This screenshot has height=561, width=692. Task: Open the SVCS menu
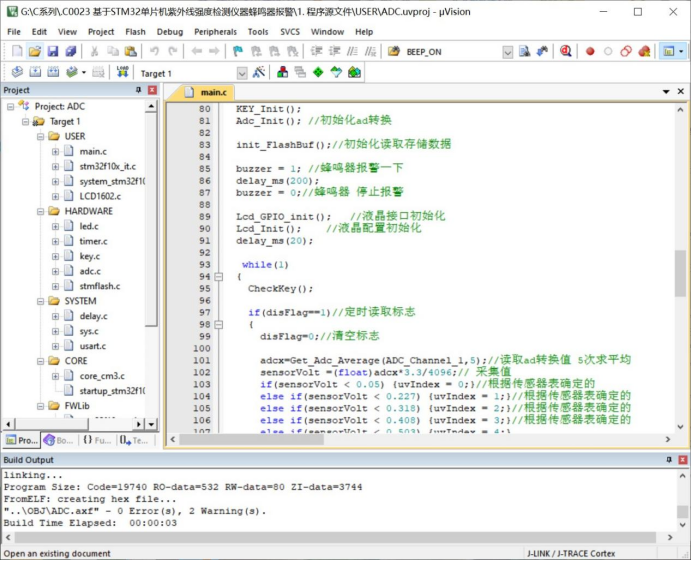290,32
